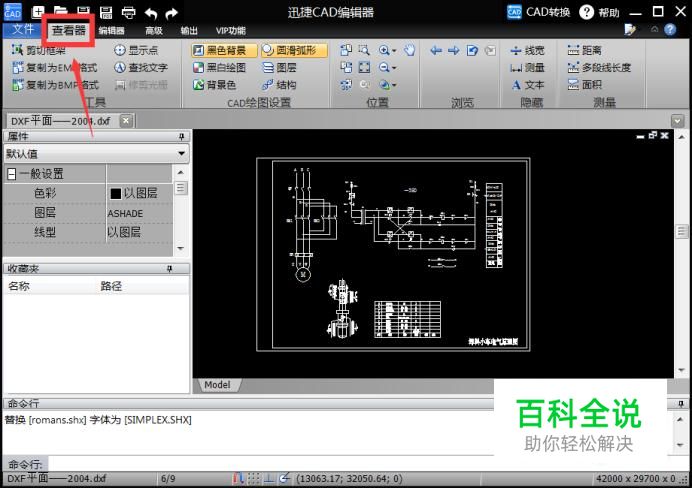The height and width of the screenshot is (488, 692).
Task: Collapse the ribbon with the up chevron
Action: pyautogui.click(x=654, y=30)
